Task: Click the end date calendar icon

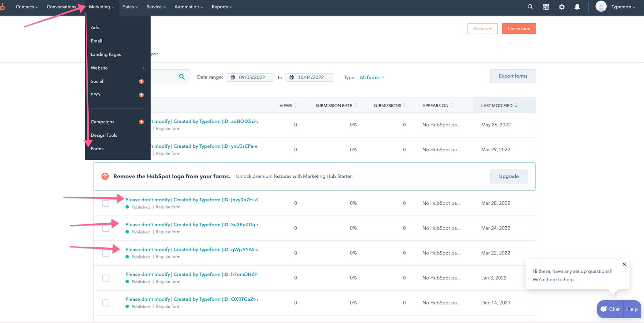Action: pyautogui.click(x=292, y=77)
